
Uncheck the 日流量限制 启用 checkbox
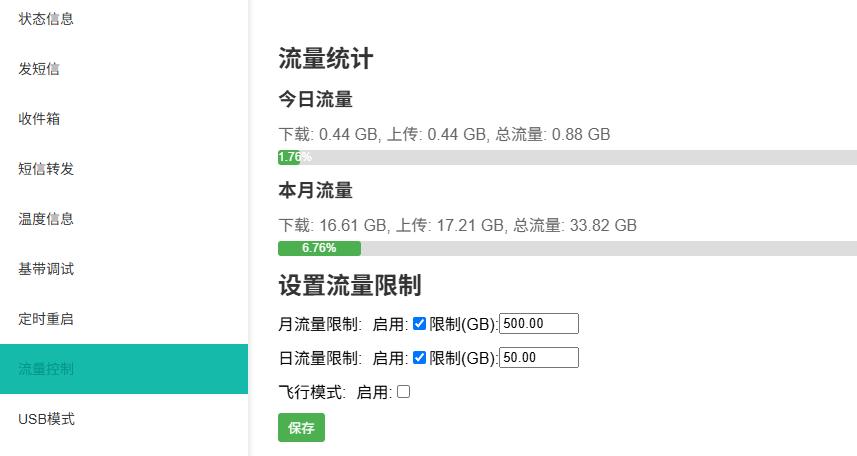[419, 358]
